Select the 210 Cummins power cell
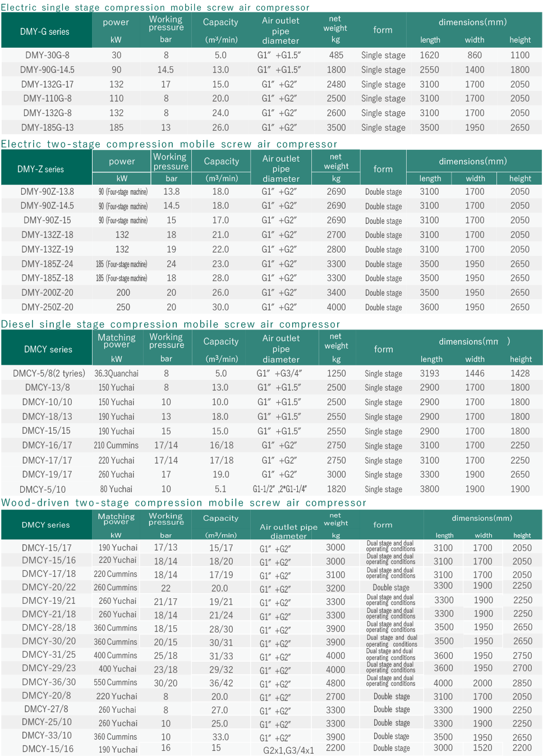The image size is (543, 756). 116,445
